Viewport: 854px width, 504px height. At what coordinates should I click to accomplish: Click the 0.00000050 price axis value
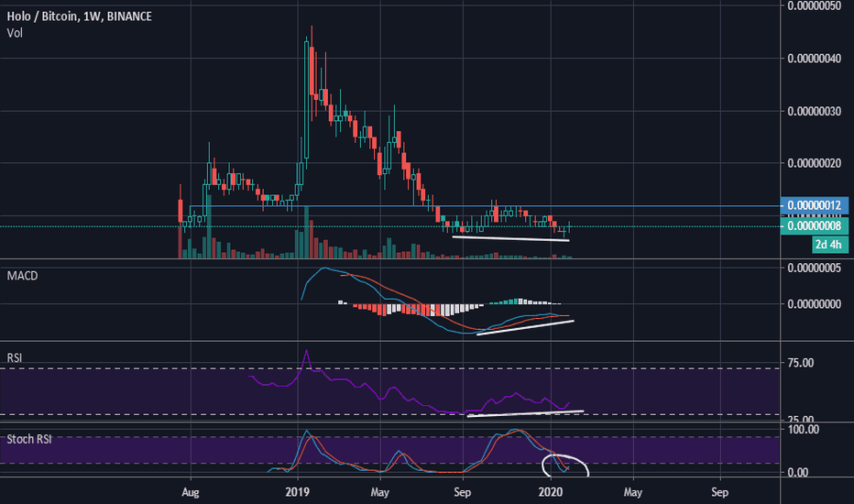[x=815, y=6]
